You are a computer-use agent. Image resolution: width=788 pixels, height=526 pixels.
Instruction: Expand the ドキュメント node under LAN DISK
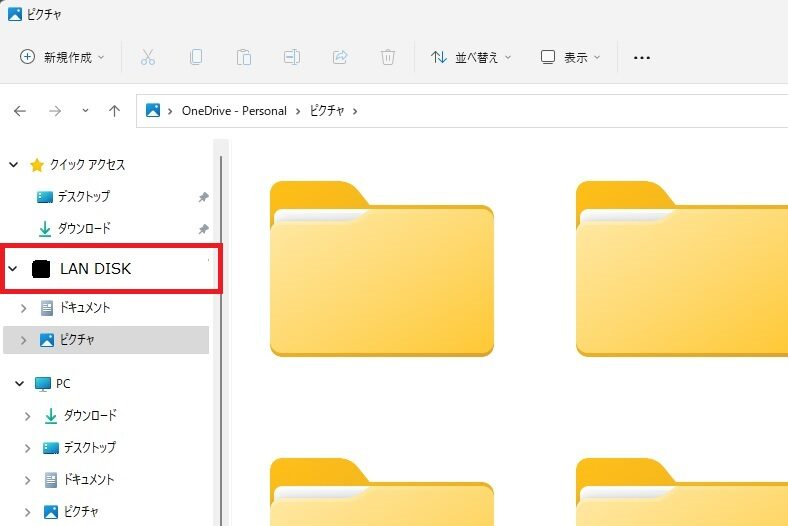pyautogui.click(x=24, y=308)
